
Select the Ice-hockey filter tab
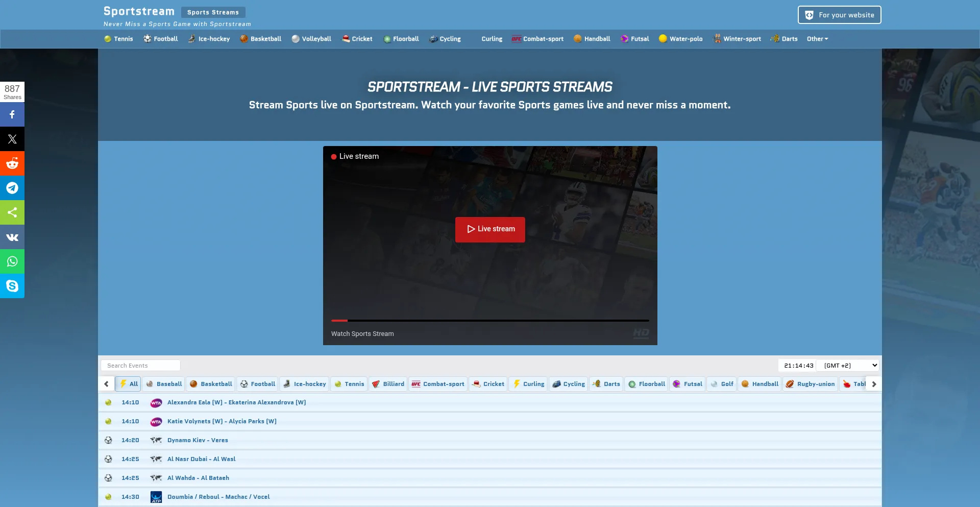305,384
